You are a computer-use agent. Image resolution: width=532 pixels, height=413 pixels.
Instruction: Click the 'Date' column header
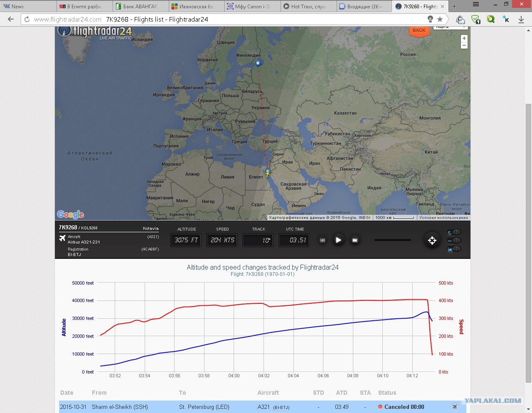[x=67, y=393]
